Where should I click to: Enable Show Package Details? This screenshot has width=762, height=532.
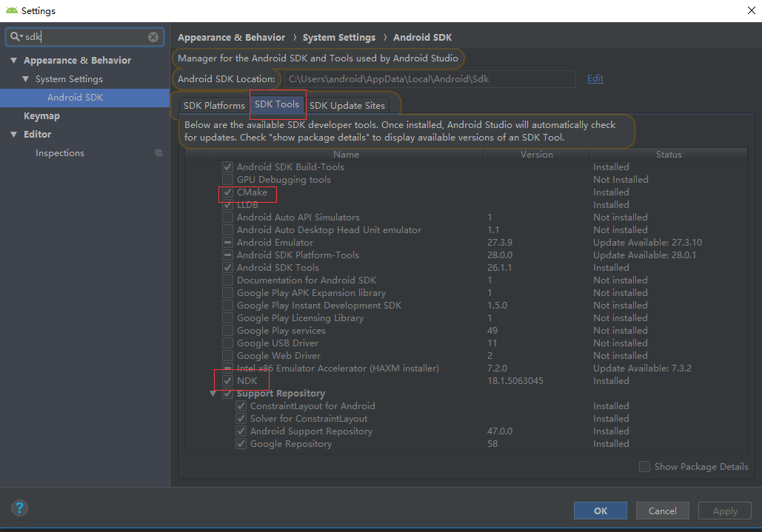pos(644,466)
